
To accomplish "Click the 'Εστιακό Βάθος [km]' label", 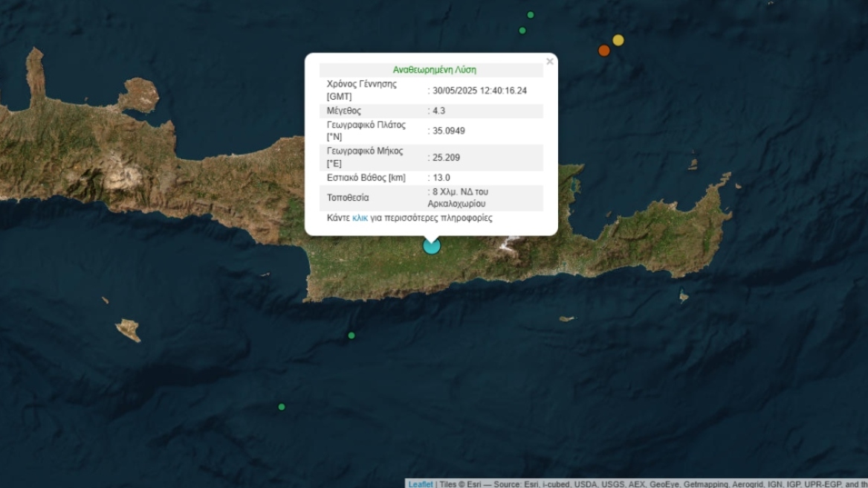I will 366,178.
